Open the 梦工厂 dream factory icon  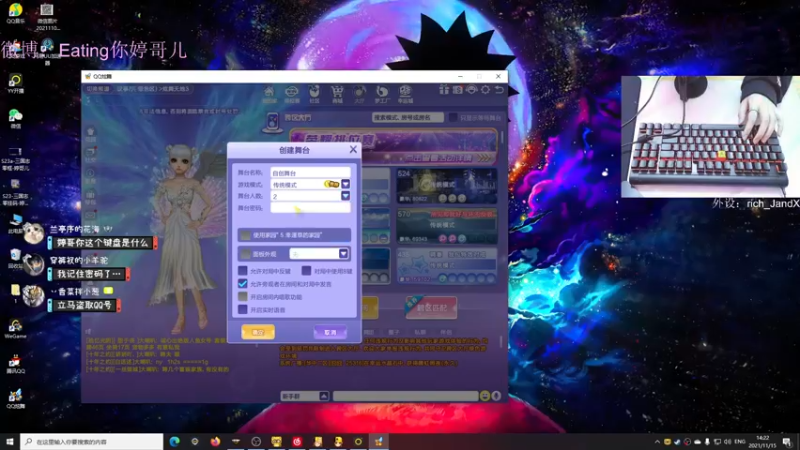[x=382, y=94]
